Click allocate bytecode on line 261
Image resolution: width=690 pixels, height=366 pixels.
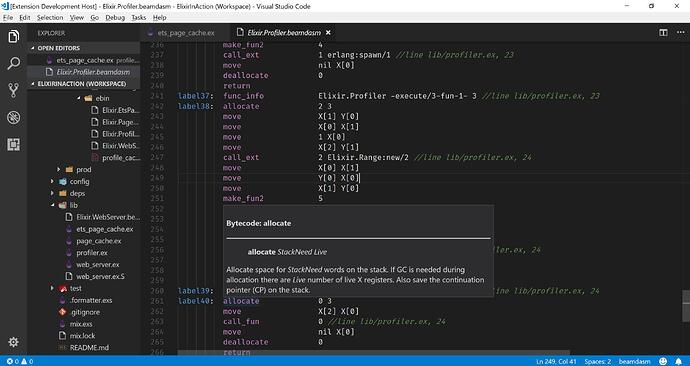241,301
